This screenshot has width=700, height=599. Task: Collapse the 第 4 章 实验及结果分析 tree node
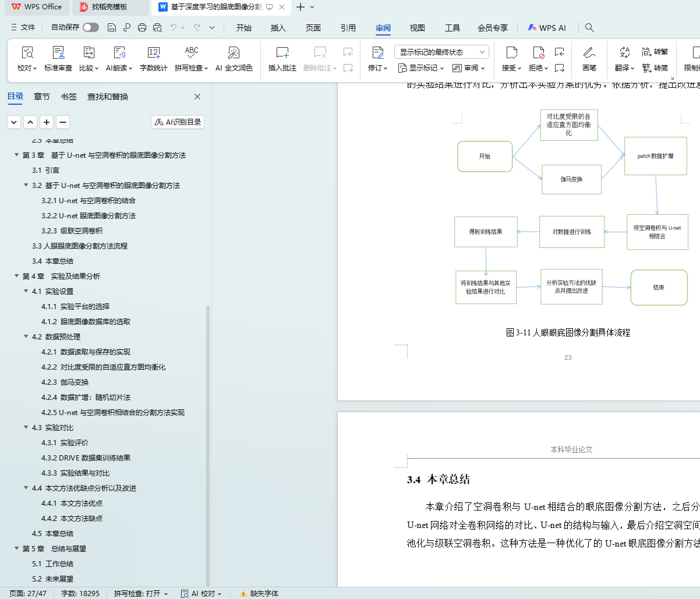pyautogui.click(x=17, y=277)
